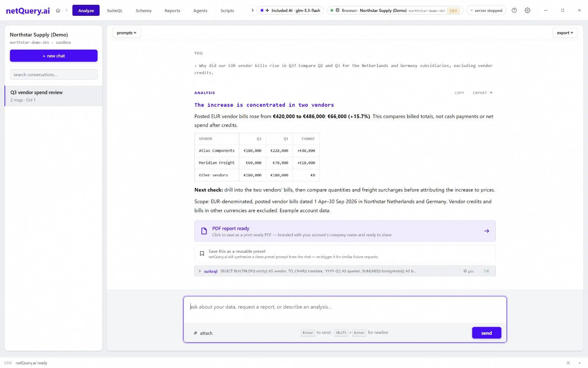Switch to the Analyze tab
Image resolution: width=588 pixels, height=368 pixels.
[x=86, y=10]
